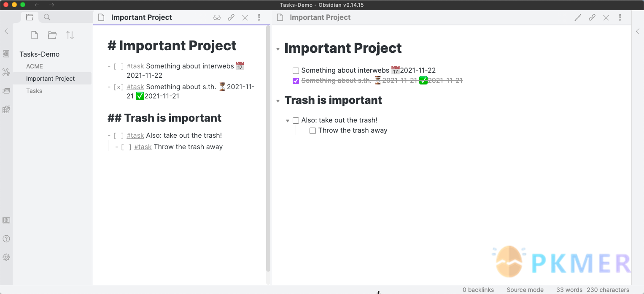Open the ACME note in file list
This screenshot has height=294, width=644.
35,66
